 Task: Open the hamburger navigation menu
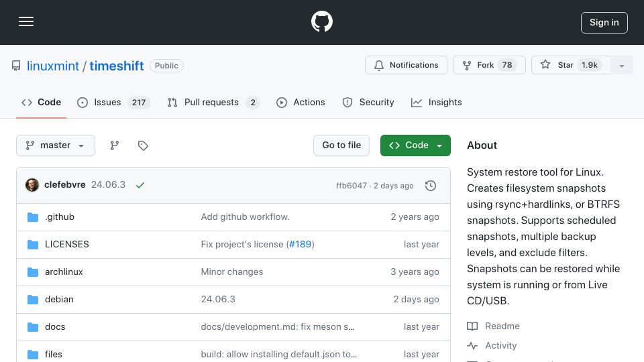click(x=26, y=21)
